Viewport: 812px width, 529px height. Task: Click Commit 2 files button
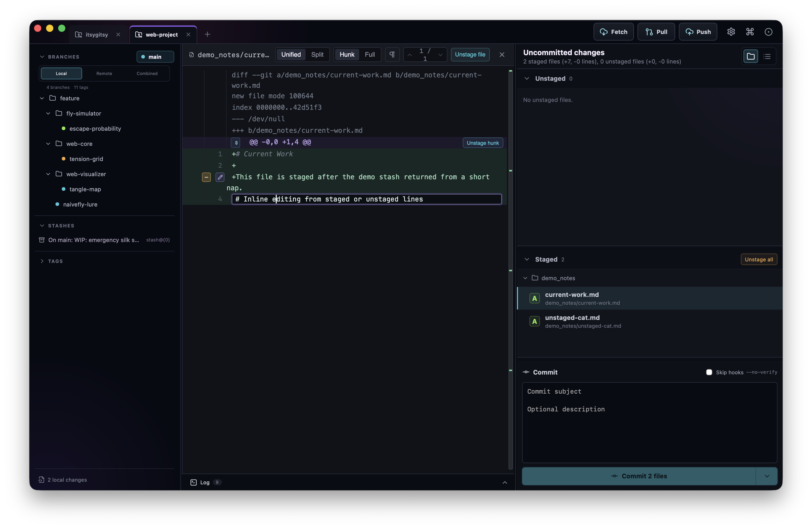(x=639, y=476)
